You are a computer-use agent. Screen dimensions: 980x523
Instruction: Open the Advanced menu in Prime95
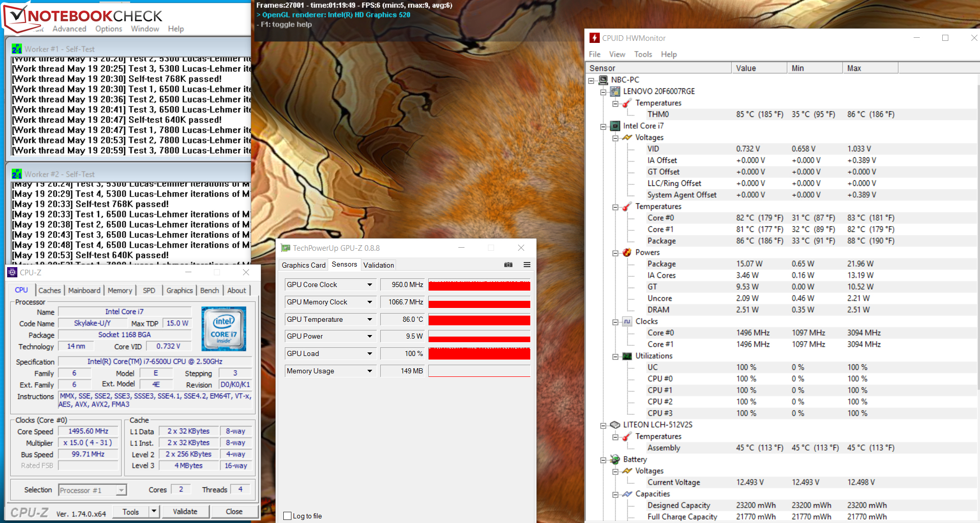(x=69, y=29)
